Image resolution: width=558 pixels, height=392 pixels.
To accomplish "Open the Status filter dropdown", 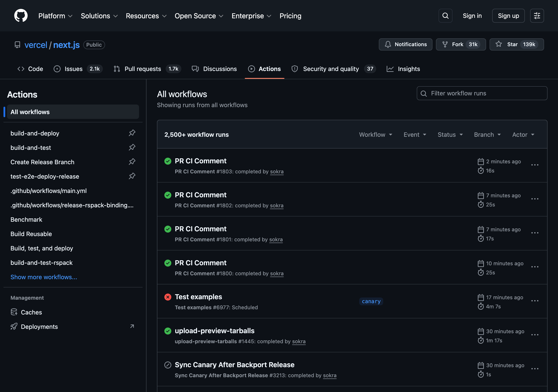I will (x=450, y=135).
